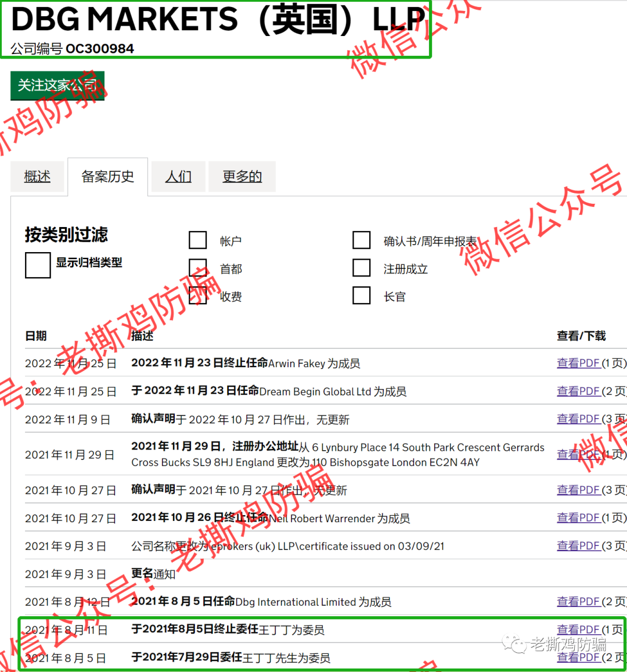627x672 pixels.
Task: Switch to the 人们 tab
Action: 178,177
